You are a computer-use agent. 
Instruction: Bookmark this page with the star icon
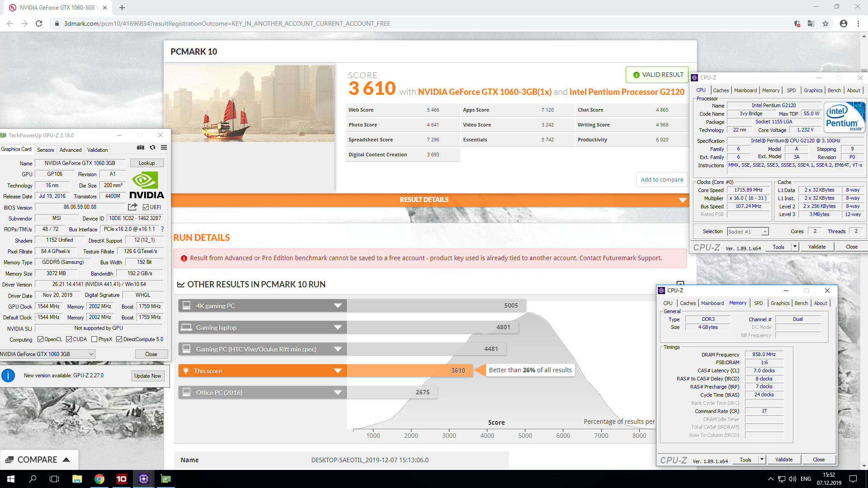click(x=826, y=23)
